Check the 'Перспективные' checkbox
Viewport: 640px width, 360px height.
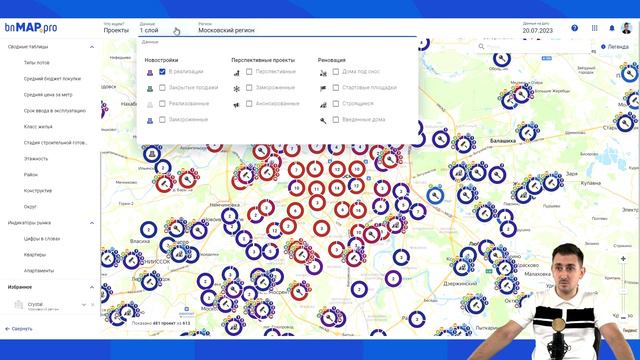(249, 71)
